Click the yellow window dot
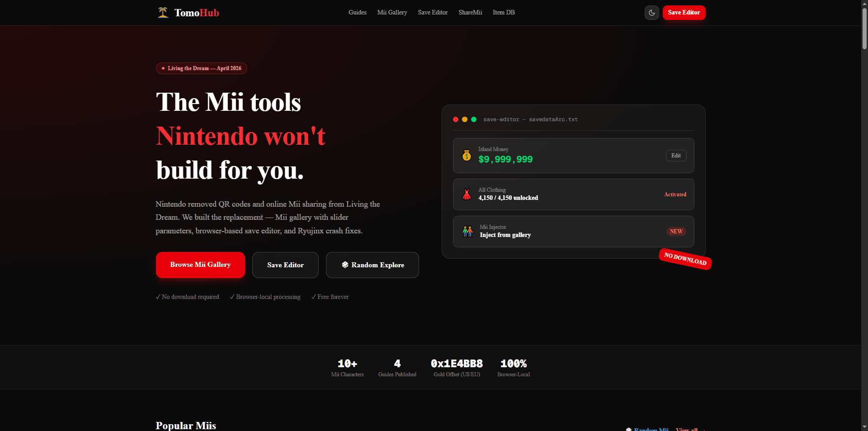 (465, 119)
